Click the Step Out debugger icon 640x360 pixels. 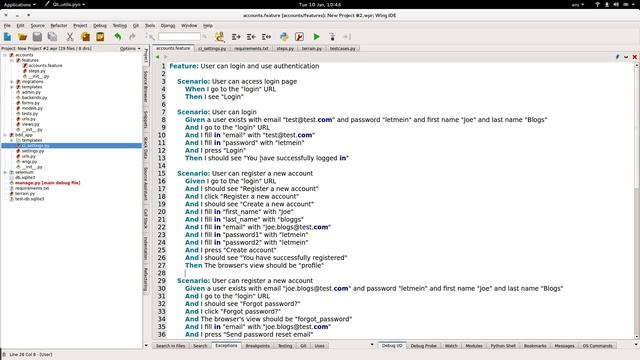pos(347,37)
